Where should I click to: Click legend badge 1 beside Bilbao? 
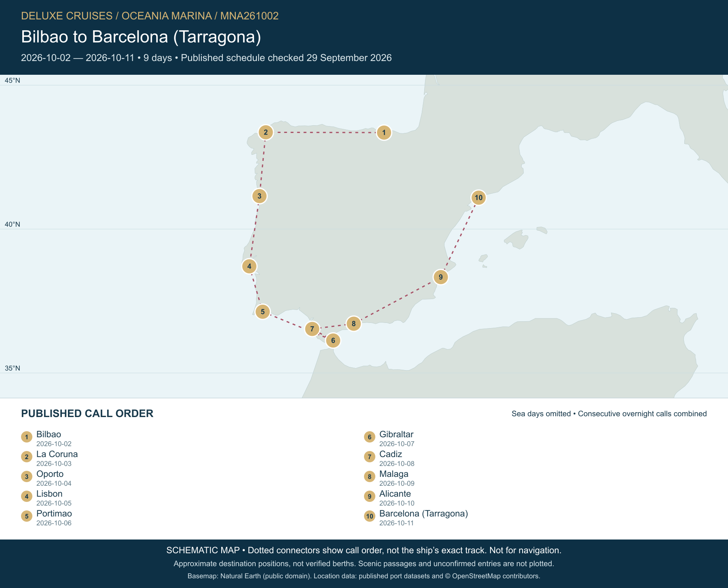coord(27,437)
